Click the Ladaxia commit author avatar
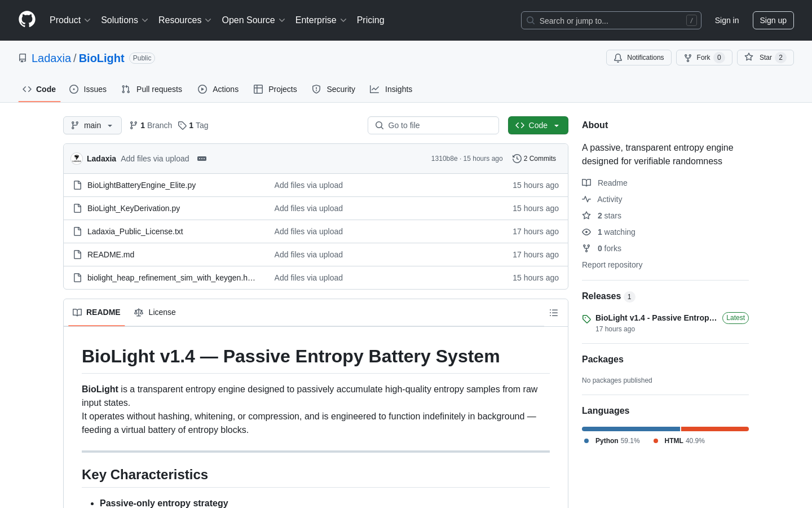 pos(77,159)
